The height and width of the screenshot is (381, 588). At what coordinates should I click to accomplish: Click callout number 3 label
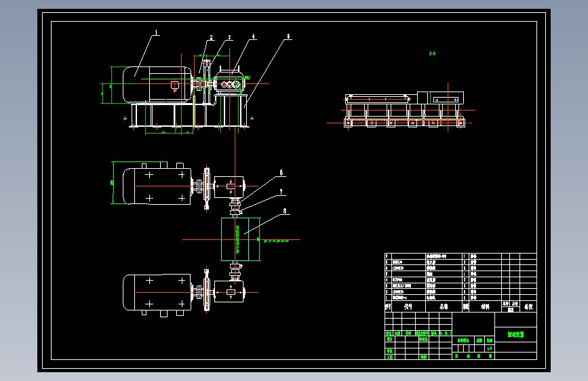click(x=229, y=37)
